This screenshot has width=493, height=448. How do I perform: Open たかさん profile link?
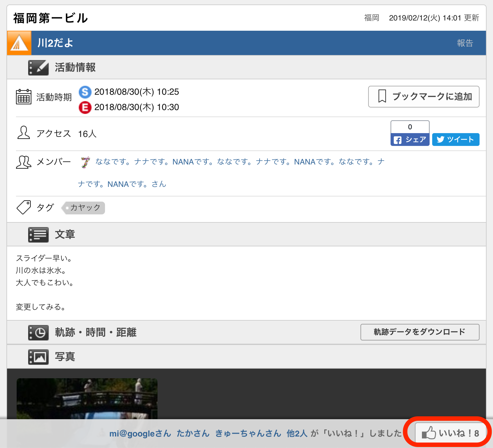coord(193,434)
